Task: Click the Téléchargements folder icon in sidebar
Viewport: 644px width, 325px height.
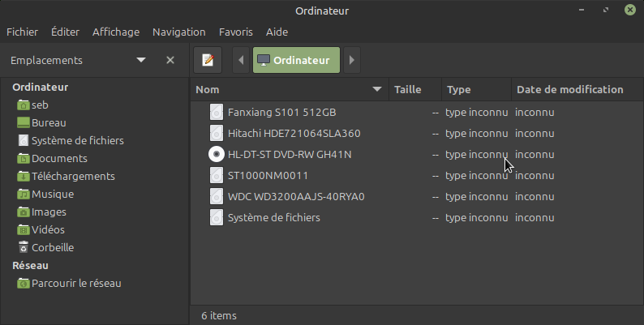Action: coord(24,177)
